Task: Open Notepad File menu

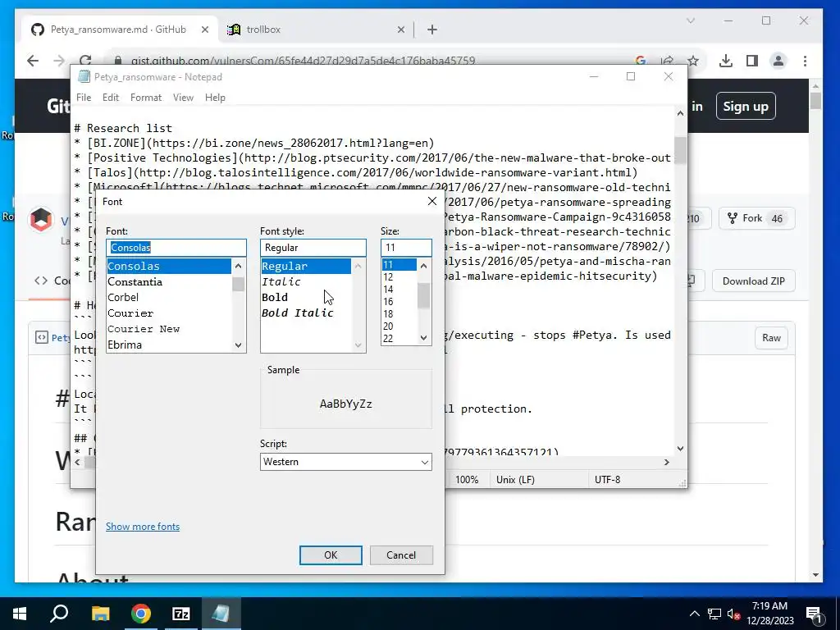Action: (x=84, y=98)
